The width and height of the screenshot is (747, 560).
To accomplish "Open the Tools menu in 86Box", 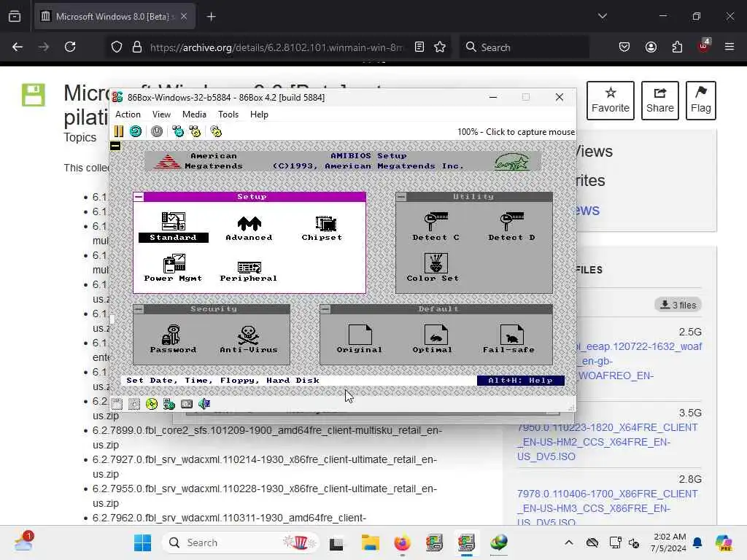I will tap(228, 114).
